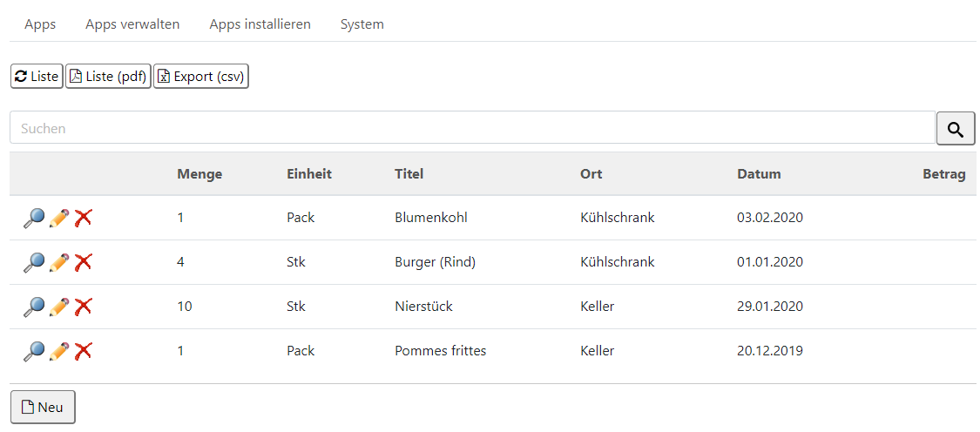Show details for Pommes frittes

pyautogui.click(x=34, y=351)
